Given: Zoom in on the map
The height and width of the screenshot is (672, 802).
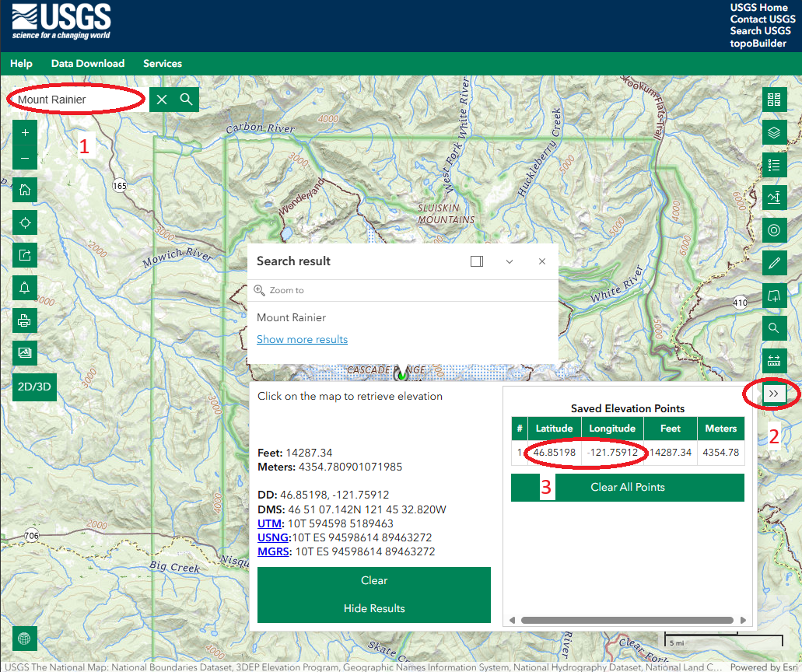Looking at the screenshot, I should [25, 133].
